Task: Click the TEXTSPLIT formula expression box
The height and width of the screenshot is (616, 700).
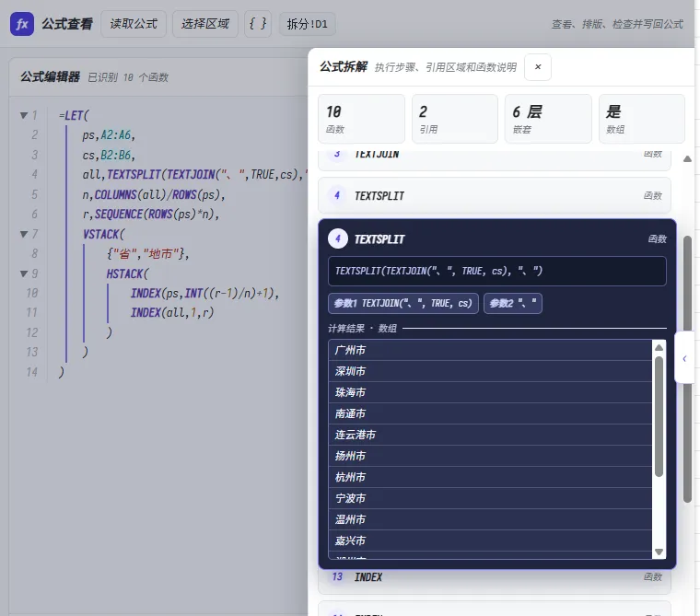Action: click(496, 271)
